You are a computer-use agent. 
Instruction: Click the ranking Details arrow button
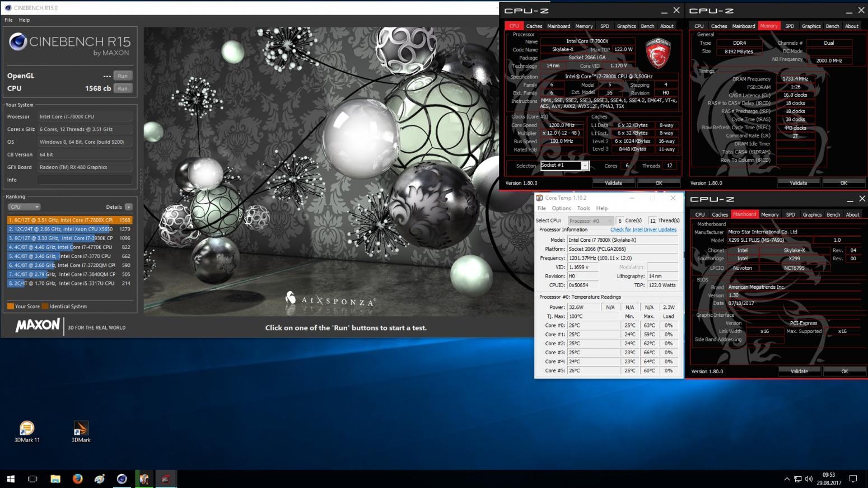(x=129, y=207)
